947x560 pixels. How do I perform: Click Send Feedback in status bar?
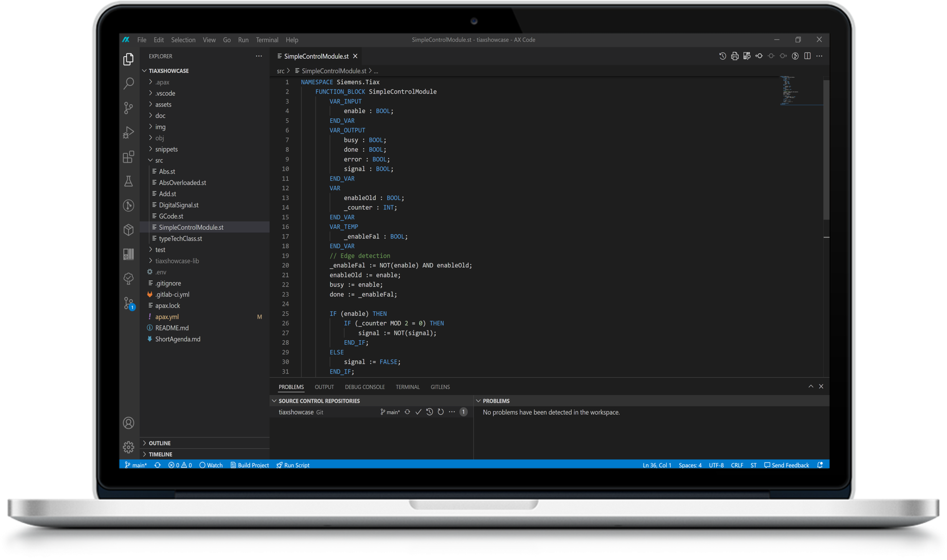[787, 465]
